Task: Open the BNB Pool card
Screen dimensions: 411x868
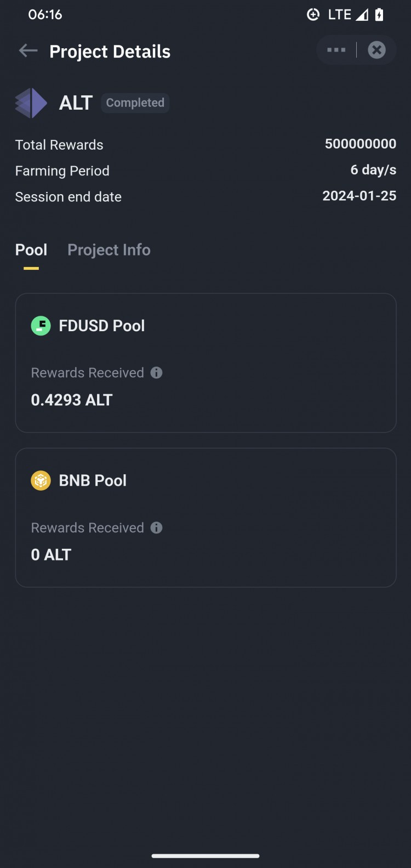Action: 206,518
